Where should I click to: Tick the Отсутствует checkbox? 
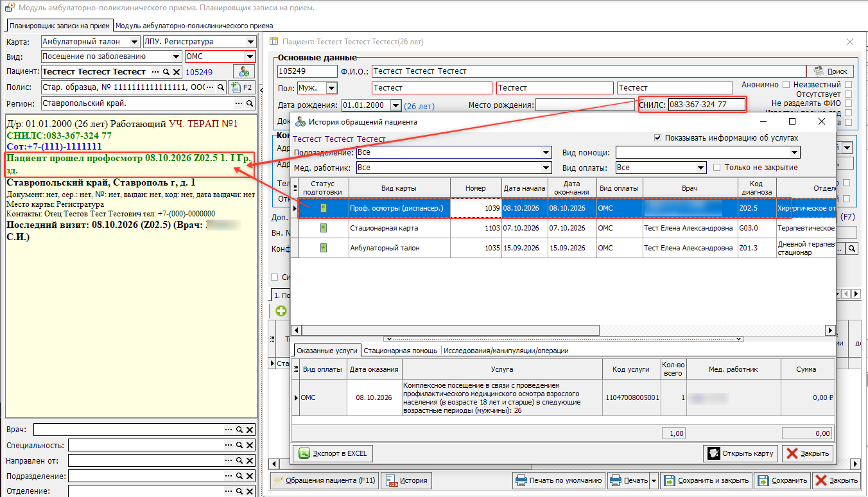click(x=849, y=94)
